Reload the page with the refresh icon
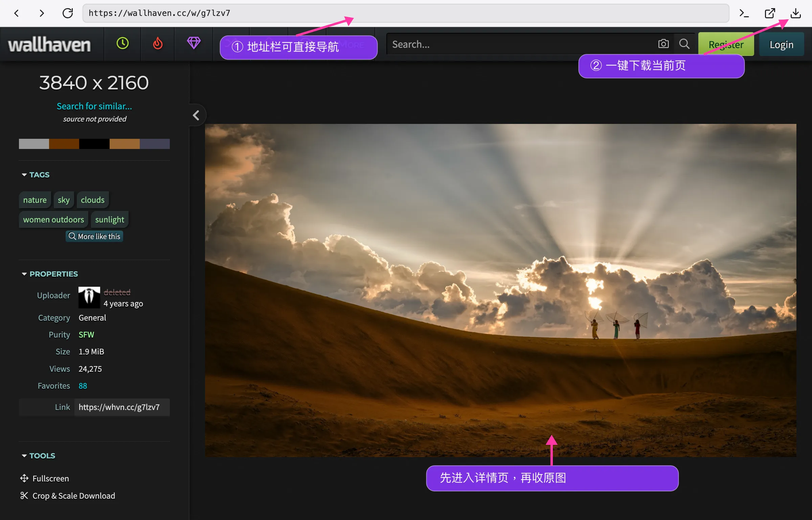The width and height of the screenshot is (812, 520). point(68,13)
